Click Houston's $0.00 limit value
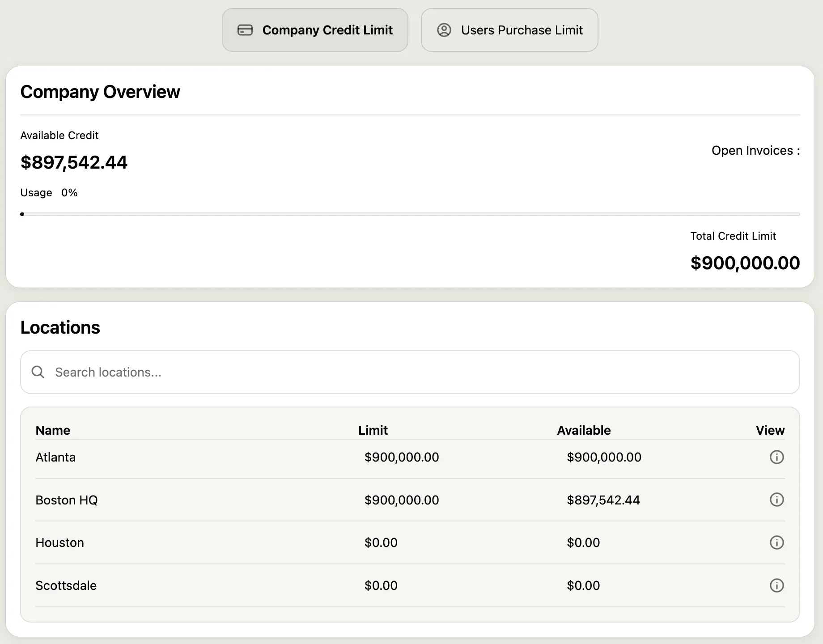 [381, 542]
